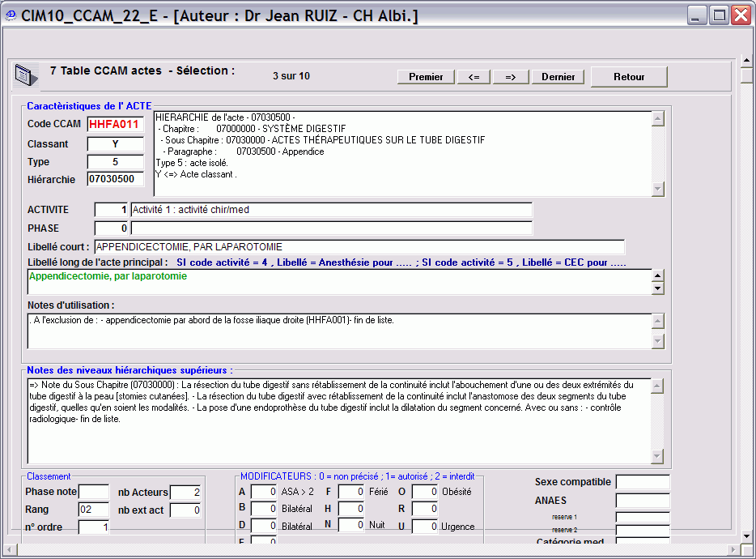Click up arrow of Notes d'utilisation scrollbar
This screenshot has height=559, width=756.
pos(657,321)
